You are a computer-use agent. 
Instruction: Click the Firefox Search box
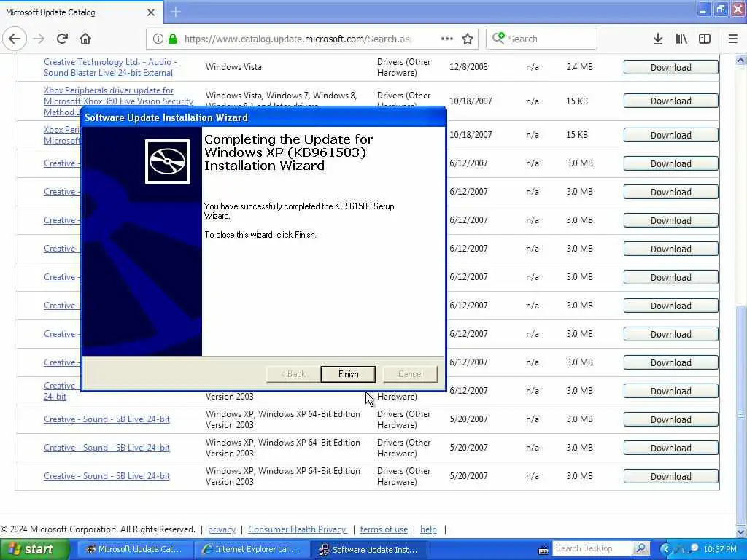tap(541, 39)
